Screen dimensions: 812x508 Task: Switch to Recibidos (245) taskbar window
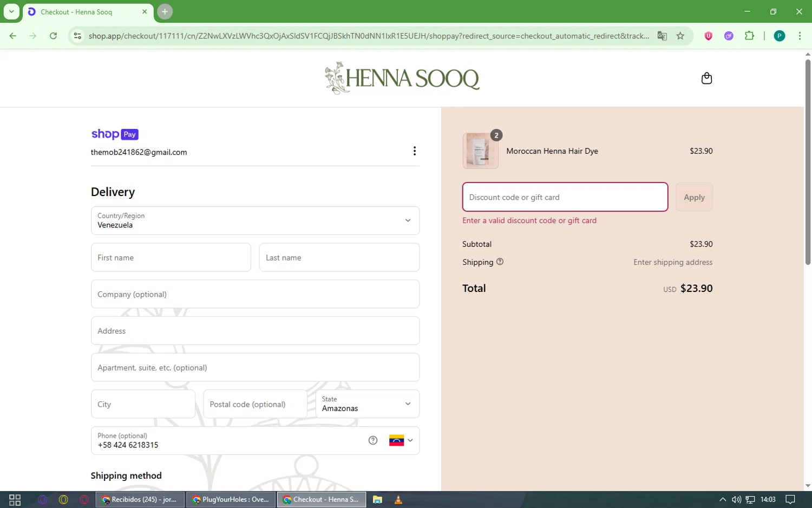[x=140, y=499]
